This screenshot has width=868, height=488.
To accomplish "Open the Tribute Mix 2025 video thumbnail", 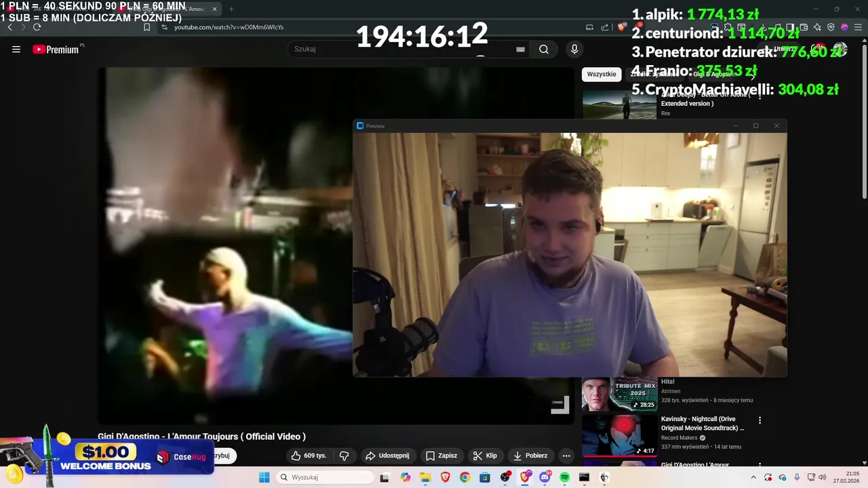I will [619, 394].
